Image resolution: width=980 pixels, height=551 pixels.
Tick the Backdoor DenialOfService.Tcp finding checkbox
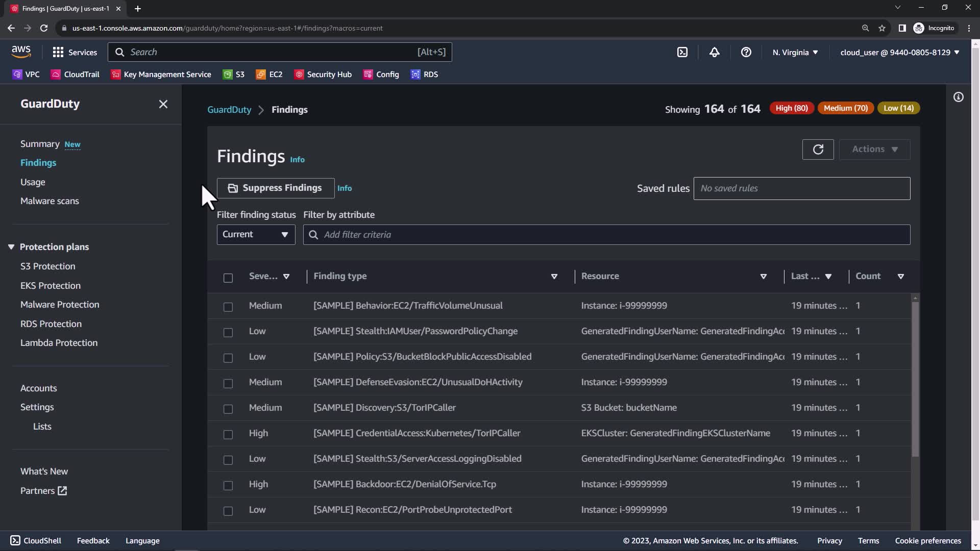[x=228, y=485]
